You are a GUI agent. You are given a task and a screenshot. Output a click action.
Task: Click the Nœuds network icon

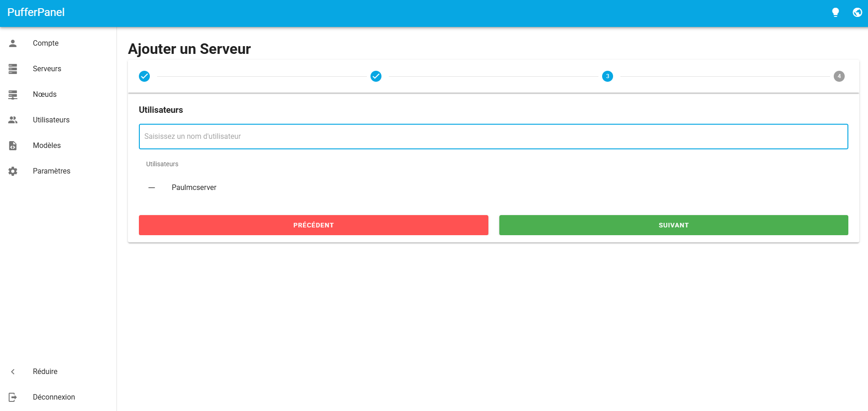[13, 95]
